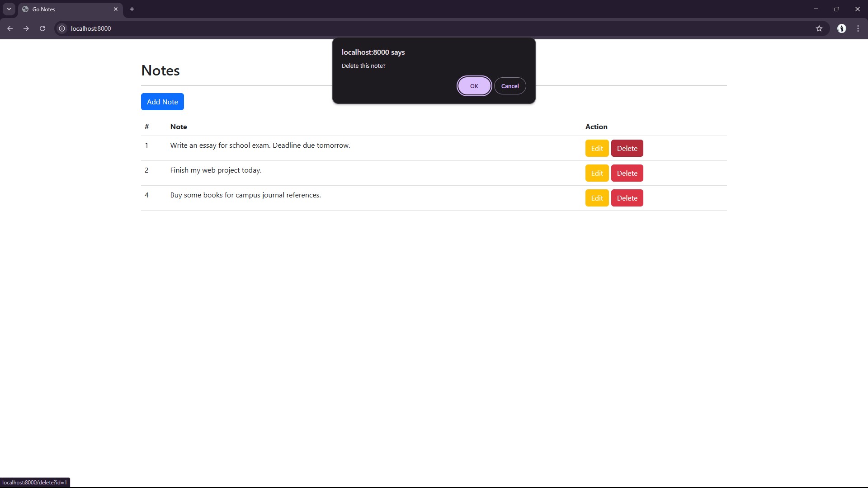Edit the essay for school exam note
The image size is (868, 488).
pos(597,148)
